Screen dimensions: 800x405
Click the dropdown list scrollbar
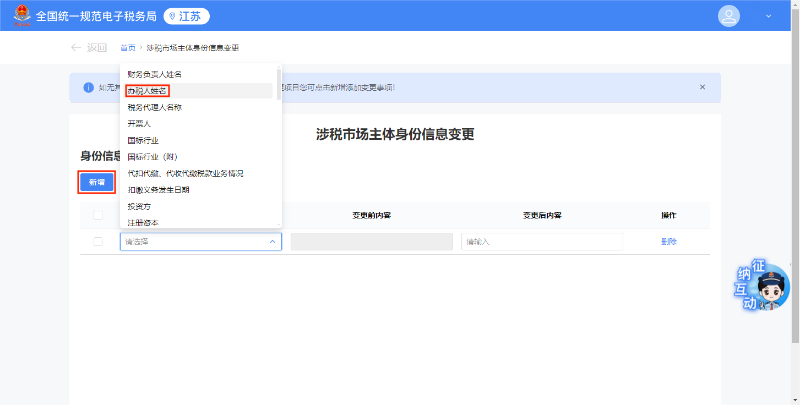tap(279, 84)
